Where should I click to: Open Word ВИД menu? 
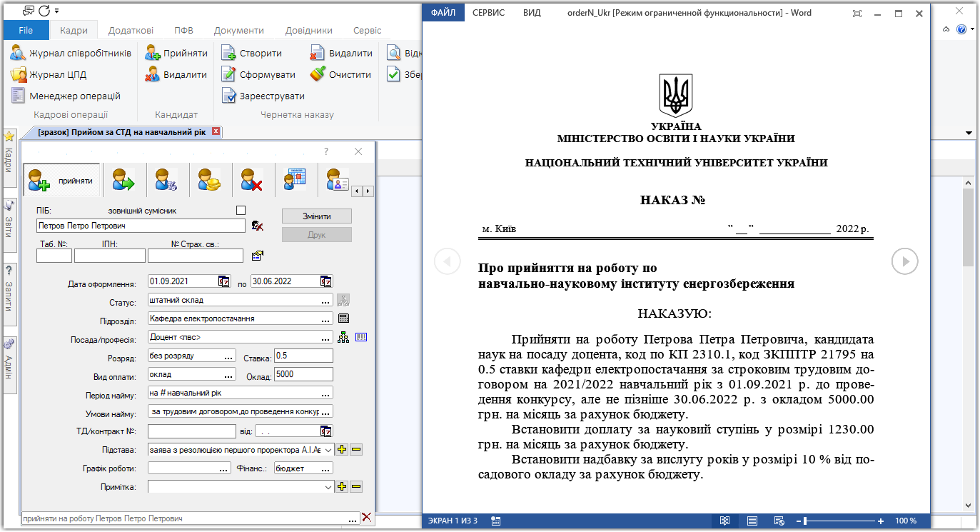[532, 13]
